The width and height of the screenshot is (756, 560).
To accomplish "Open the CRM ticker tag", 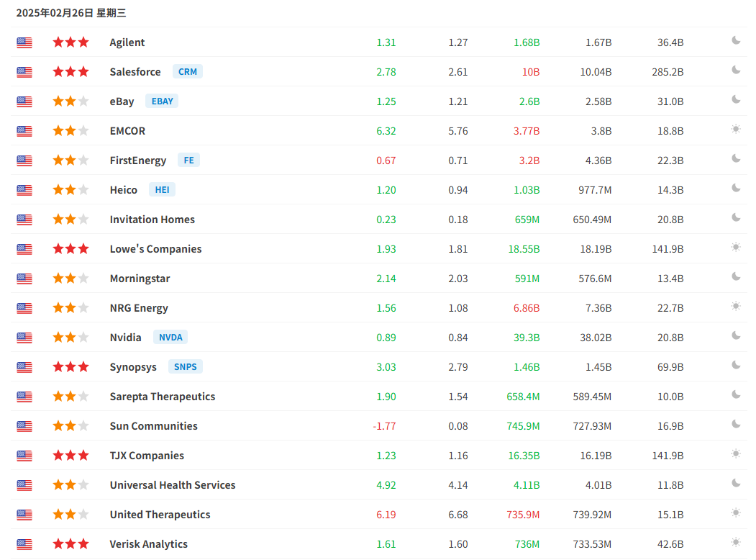I will 188,72.
